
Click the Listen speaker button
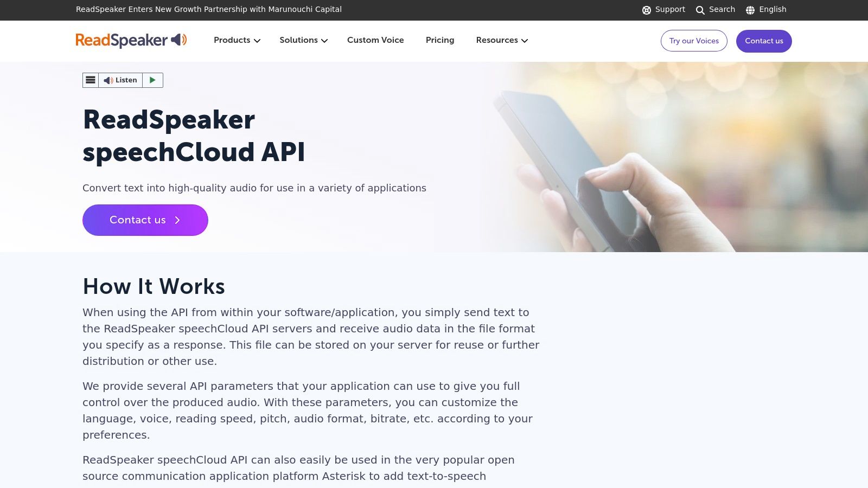[120, 80]
